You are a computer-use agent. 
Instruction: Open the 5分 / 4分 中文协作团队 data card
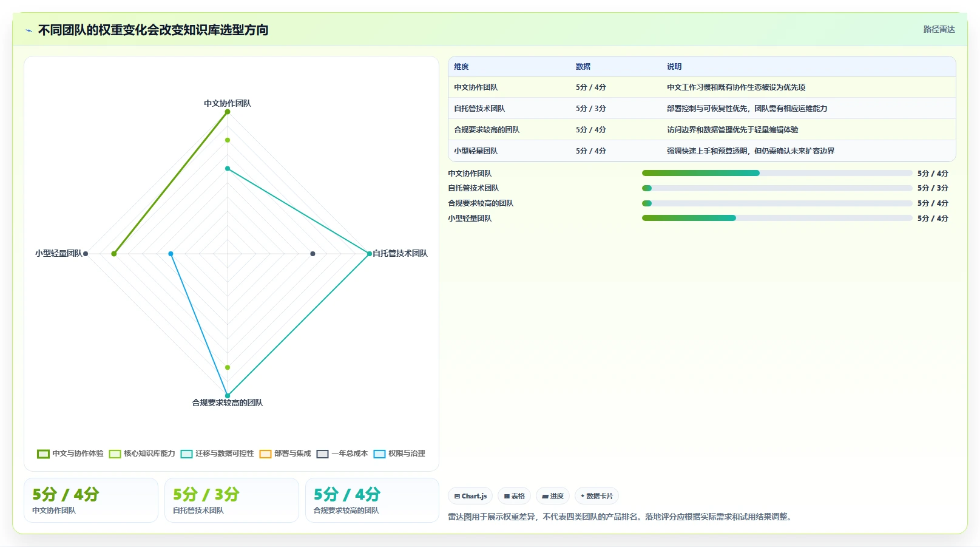[91, 500]
